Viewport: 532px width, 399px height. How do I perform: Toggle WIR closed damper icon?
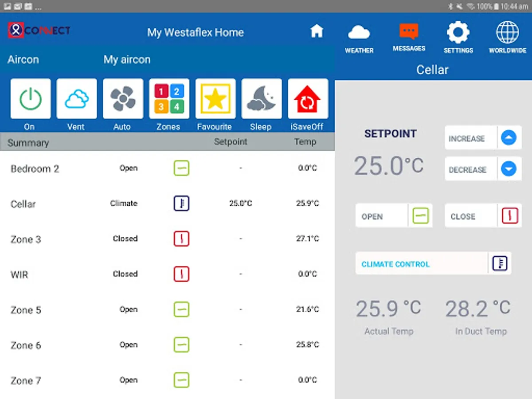(x=181, y=274)
